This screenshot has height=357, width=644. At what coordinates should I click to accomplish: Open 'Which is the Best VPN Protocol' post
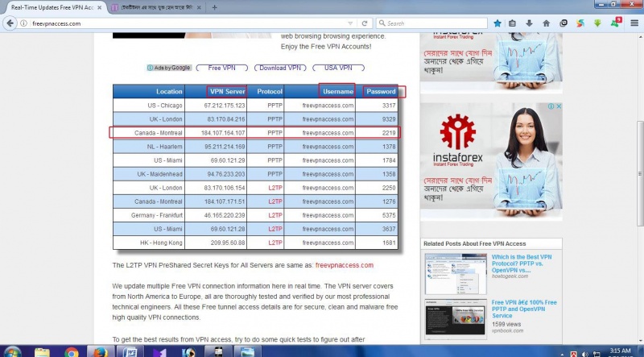(522, 264)
